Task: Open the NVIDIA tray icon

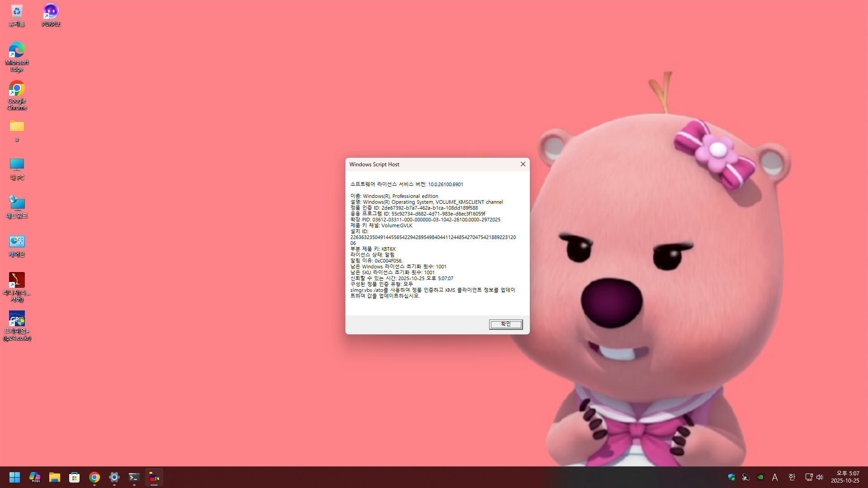Action: coord(760,477)
